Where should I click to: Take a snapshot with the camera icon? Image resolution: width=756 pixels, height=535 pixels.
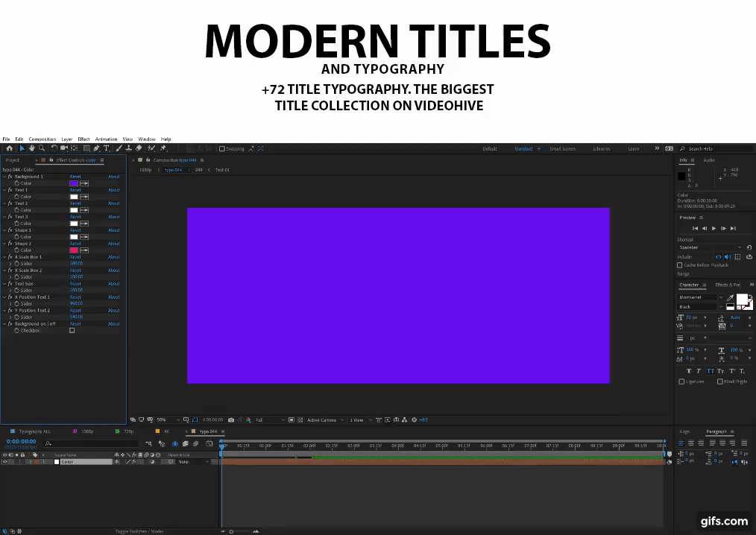click(x=231, y=420)
